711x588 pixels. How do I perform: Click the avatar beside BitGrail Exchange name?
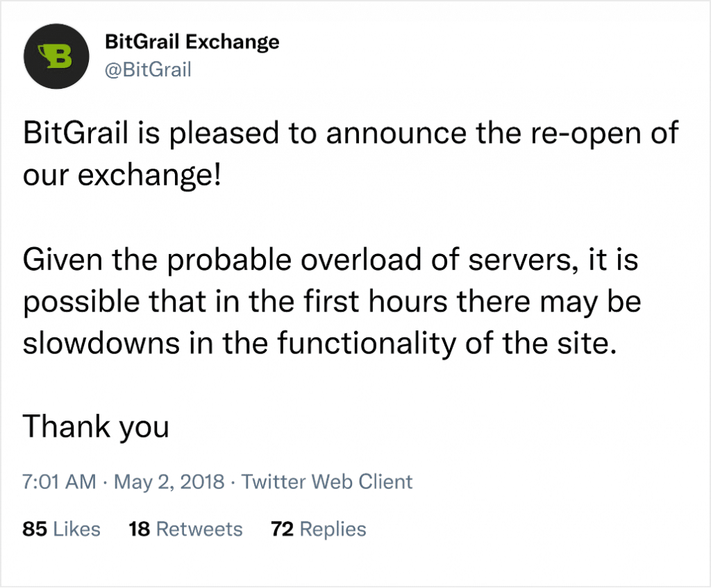[x=56, y=56]
